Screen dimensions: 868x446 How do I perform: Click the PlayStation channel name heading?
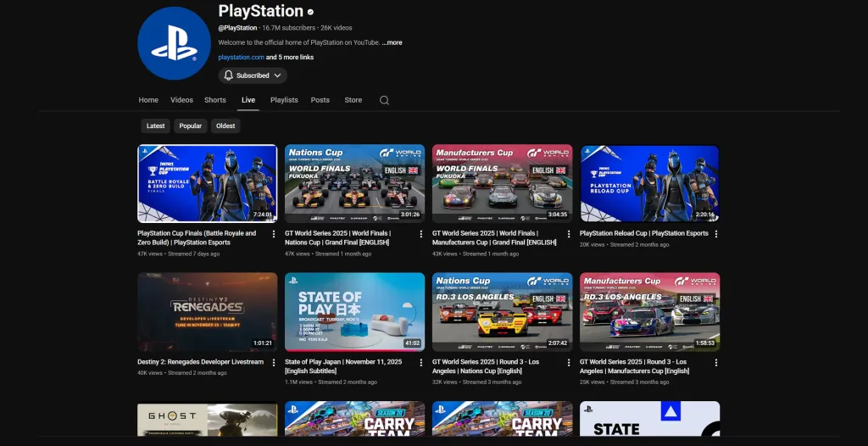point(261,11)
